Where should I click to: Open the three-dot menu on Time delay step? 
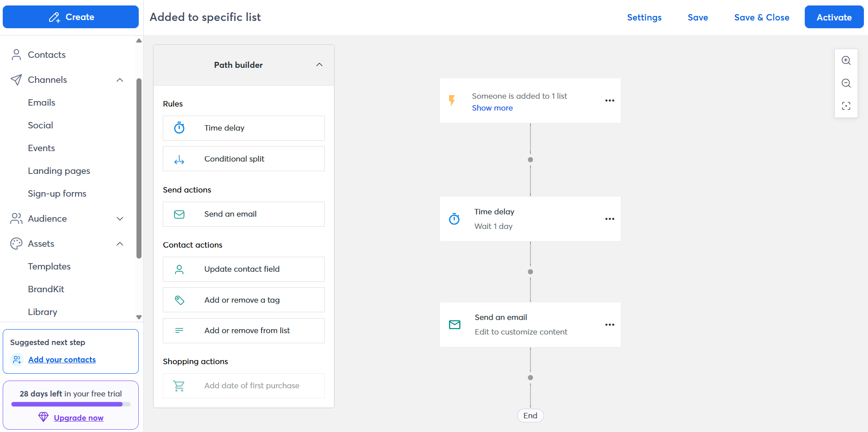pyautogui.click(x=610, y=219)
